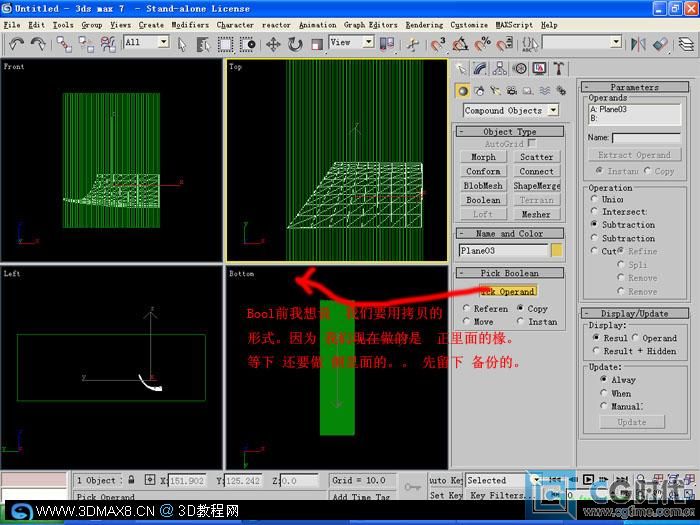Choose the Bind to Space Warp tool

108,44
